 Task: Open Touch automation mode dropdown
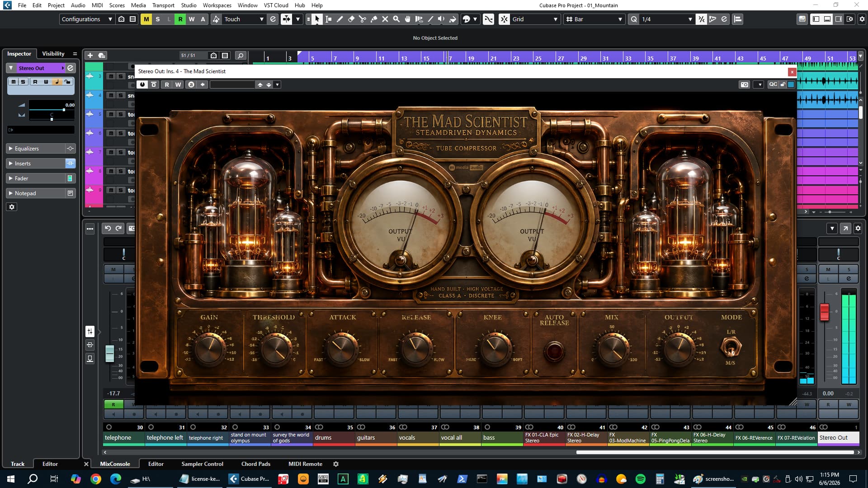(244, 19)
